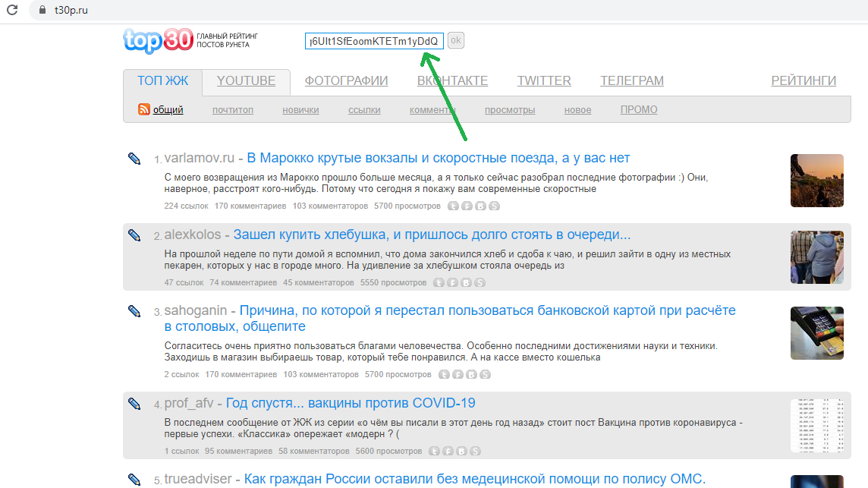The width and height of the screenshot is (868, 488).
Task: Click the S share icon for alexkolos post
Action: (x=480, y=282)
